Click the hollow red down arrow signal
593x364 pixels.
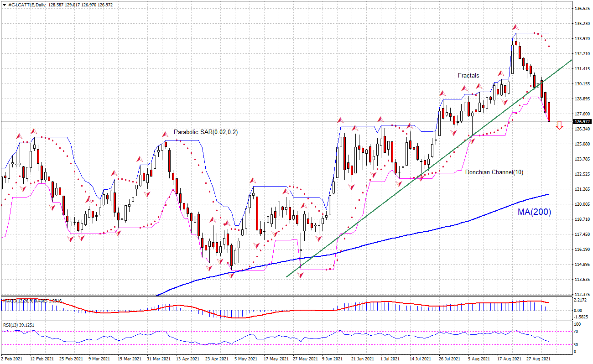(x=560, y=125)
